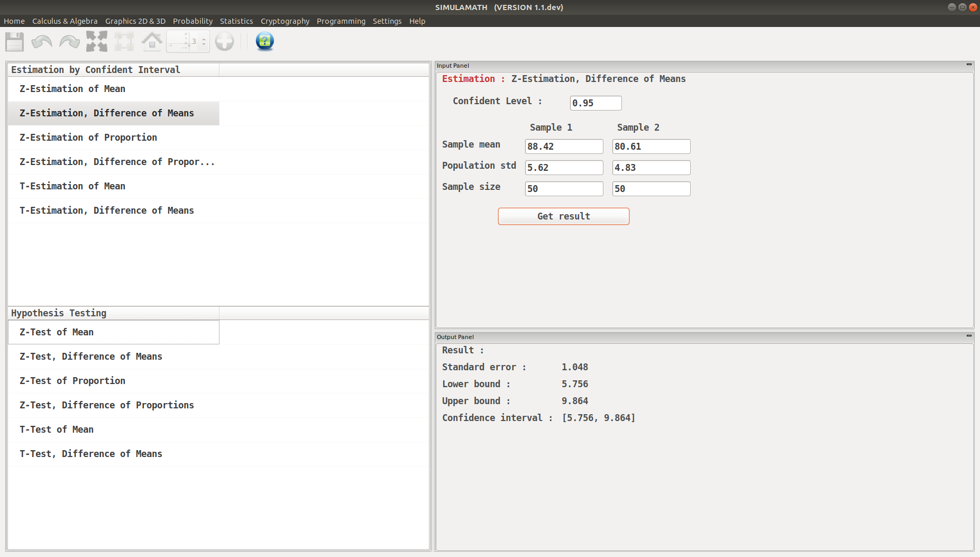Viewport: 980px width, 557px height.
Task: Click the Lower bound value 5.756
Action: [575, 384]
